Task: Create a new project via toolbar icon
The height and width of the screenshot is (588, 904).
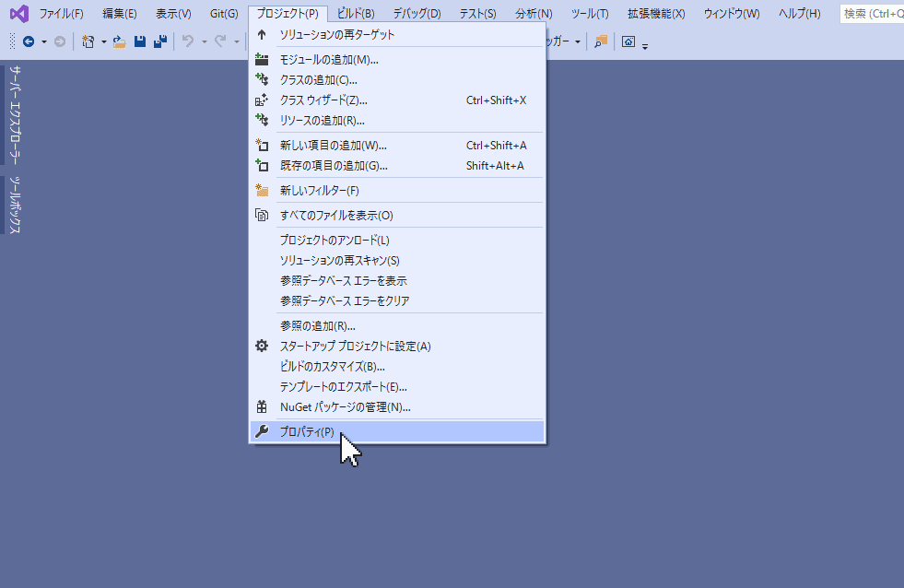Action: point(88,41)
